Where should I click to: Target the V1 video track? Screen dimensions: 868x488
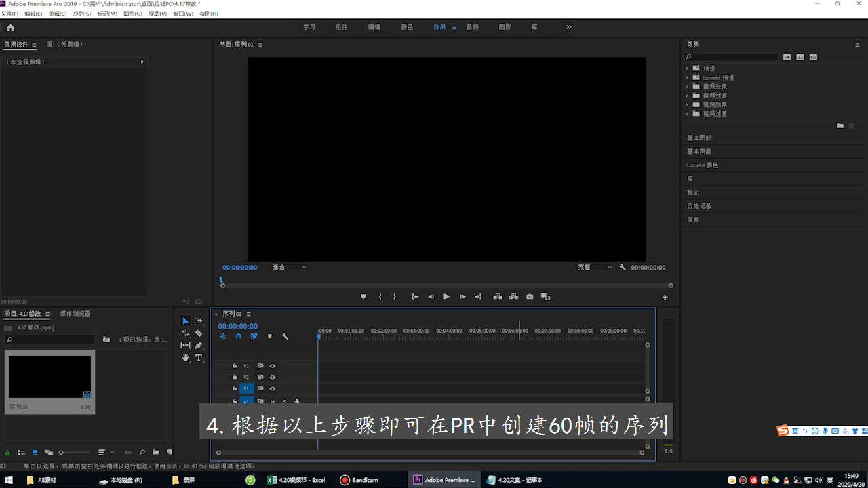[x=246, y=389]
